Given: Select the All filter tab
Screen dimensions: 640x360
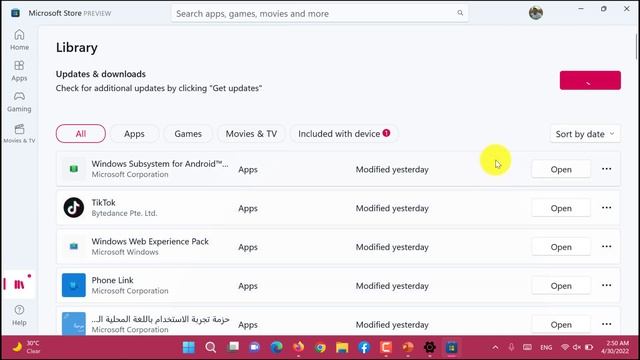Looking at the screenshot, I should (81, 133).
